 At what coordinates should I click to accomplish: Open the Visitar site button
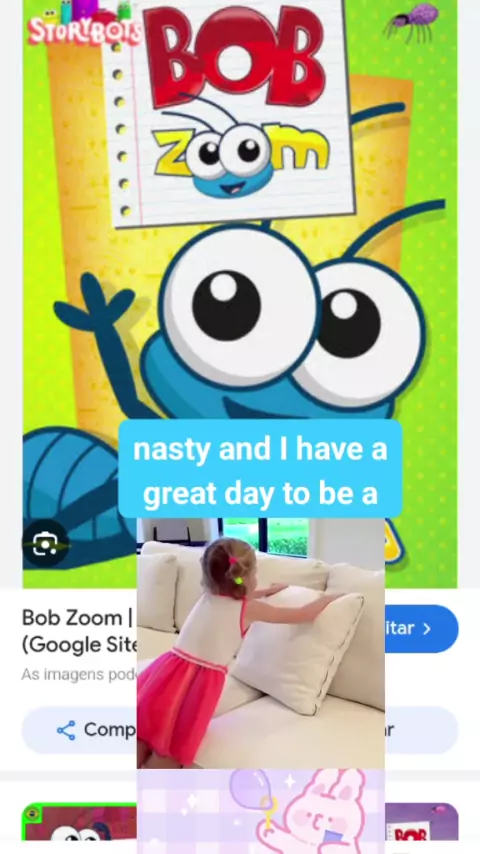pyautogui.click(x=421, y=629)
